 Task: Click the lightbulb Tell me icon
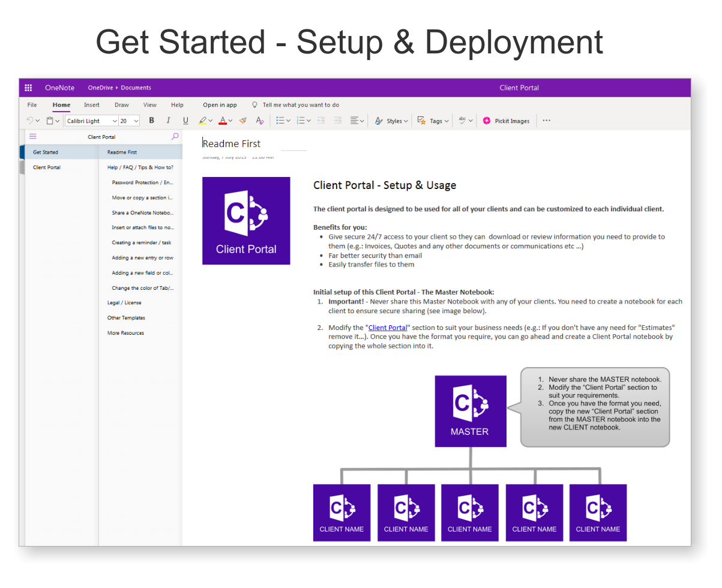pos(254,104)
